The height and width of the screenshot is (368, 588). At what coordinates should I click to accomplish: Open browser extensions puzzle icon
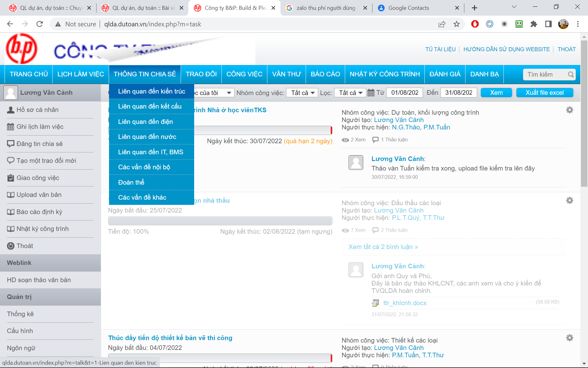[x=534, y=24]
